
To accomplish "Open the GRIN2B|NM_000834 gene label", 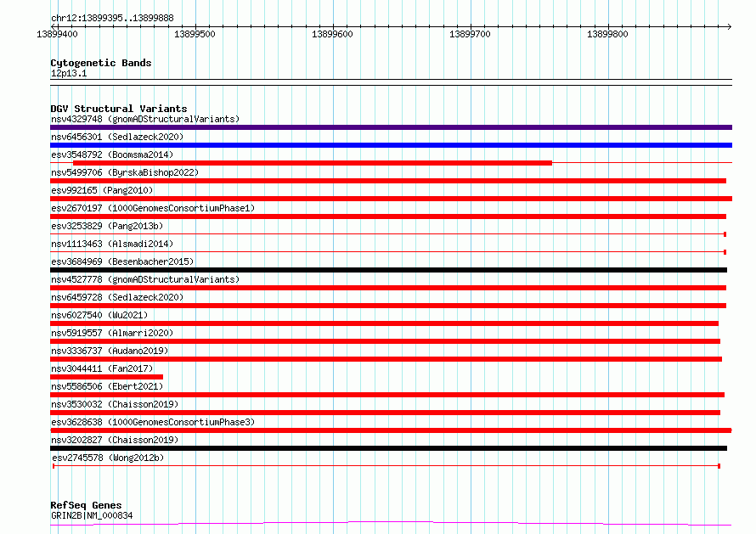I will coord(92,515).
